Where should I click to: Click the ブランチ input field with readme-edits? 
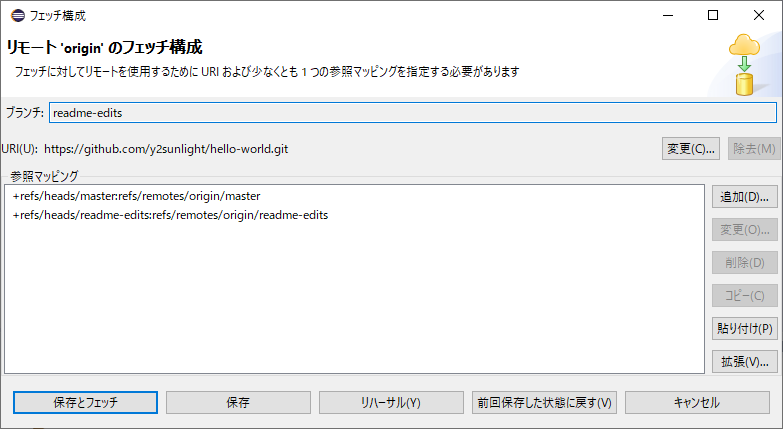[412, 113]
